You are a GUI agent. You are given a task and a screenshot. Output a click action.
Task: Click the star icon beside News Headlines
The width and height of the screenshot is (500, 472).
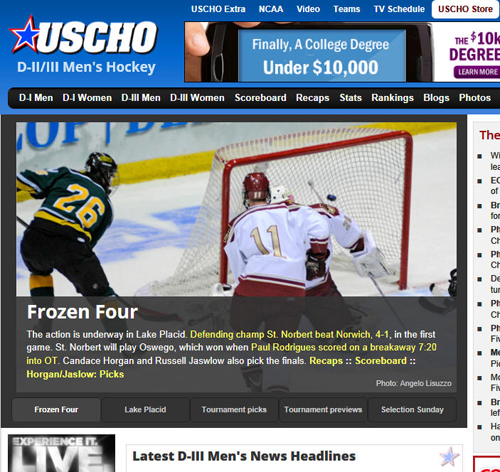click(x=449, y=457)
